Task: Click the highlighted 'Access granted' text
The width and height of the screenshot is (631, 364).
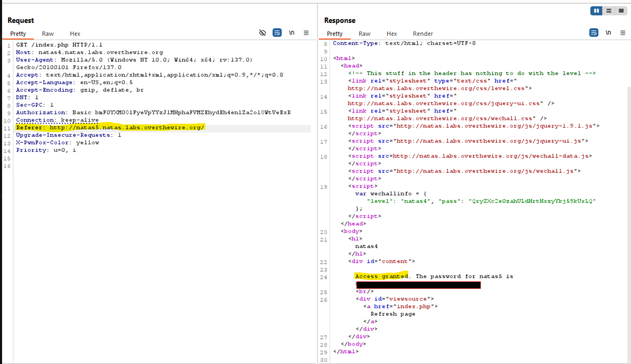Action: click(x=382, y=276)
